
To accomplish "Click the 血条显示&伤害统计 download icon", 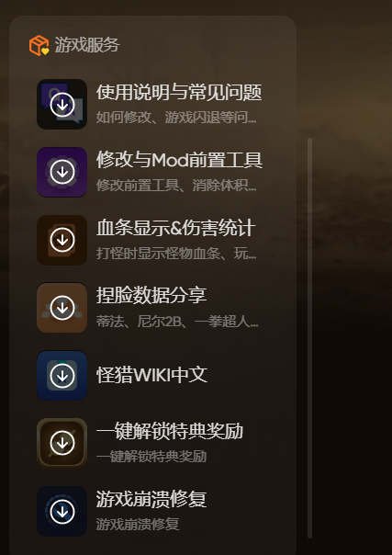I will (x=62, y=240).
